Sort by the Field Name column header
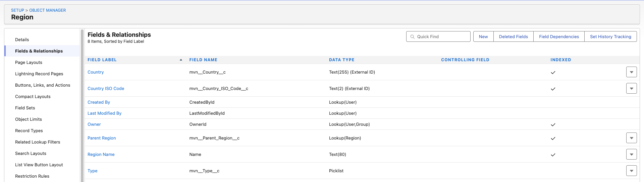Viewport: 644px width, 182px height. click(203, 60)
